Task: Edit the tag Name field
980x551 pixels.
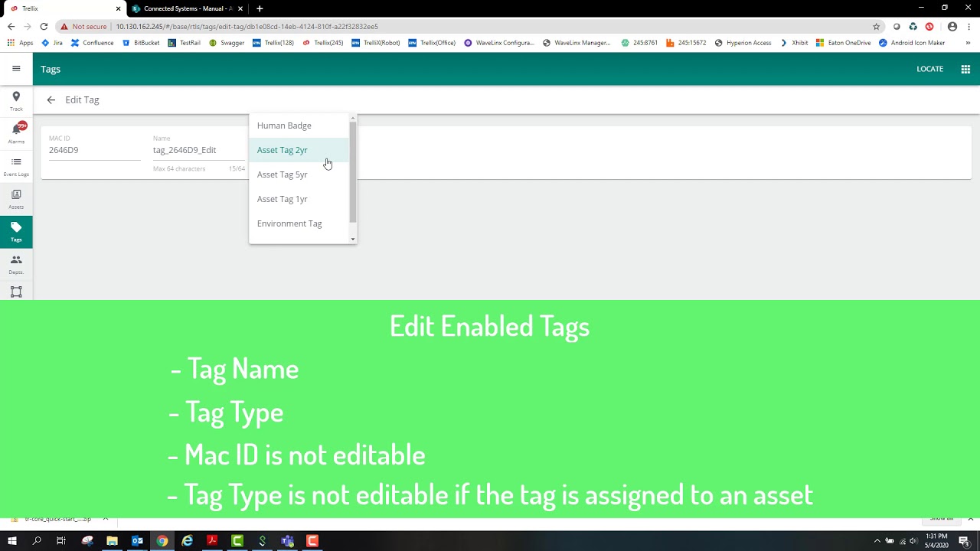Action: (198, 150)
